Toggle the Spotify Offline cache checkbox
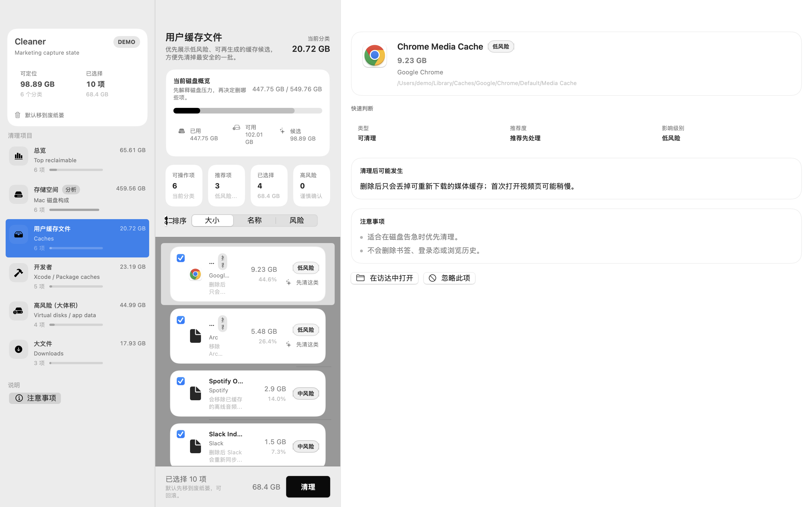 (x=180, y=381)
